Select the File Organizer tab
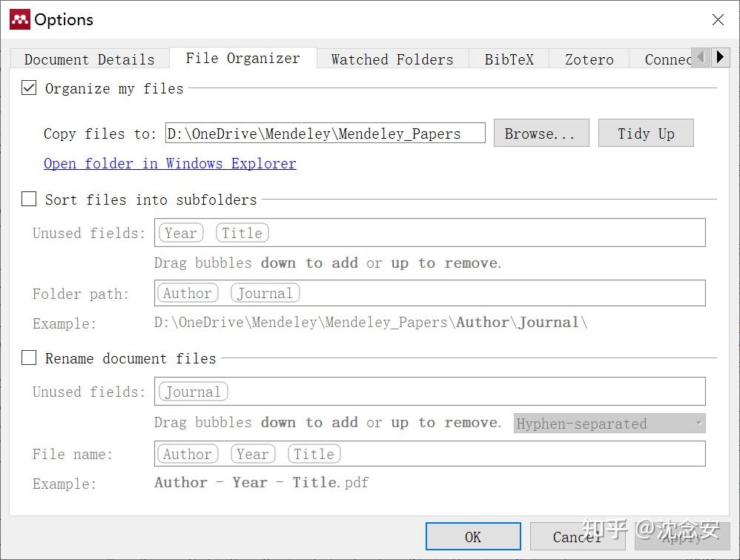The width and height of the screenshot is (740, 560). pyautogui.click(x=242, y=58)
